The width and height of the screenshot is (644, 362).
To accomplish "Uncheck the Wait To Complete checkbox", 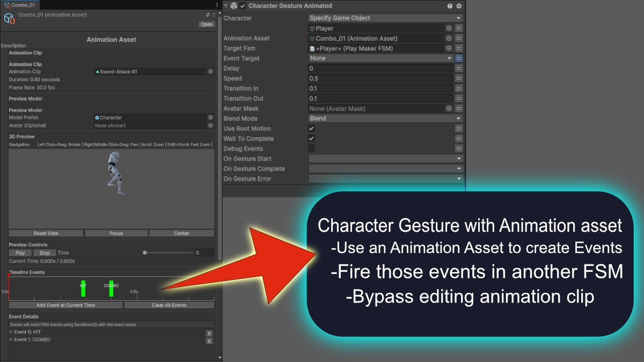I will coord(311,138).
